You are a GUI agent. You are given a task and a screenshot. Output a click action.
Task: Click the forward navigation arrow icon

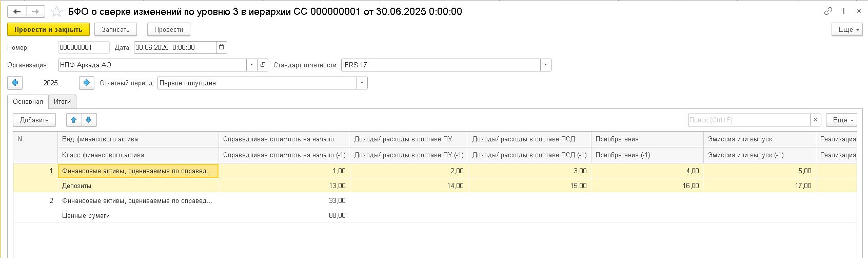[35, 11]
